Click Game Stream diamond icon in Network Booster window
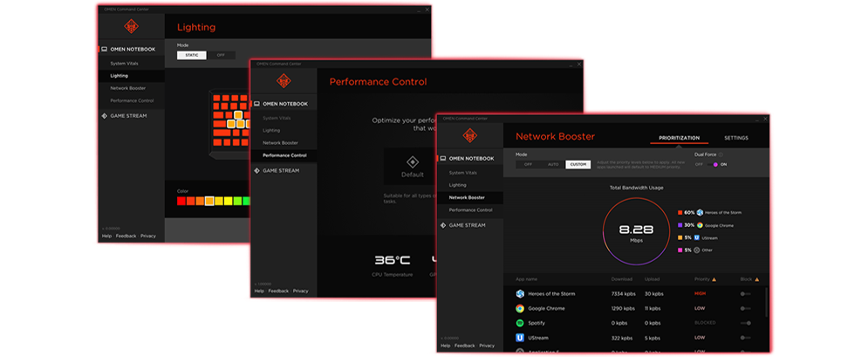 click(x=443, y=225)
